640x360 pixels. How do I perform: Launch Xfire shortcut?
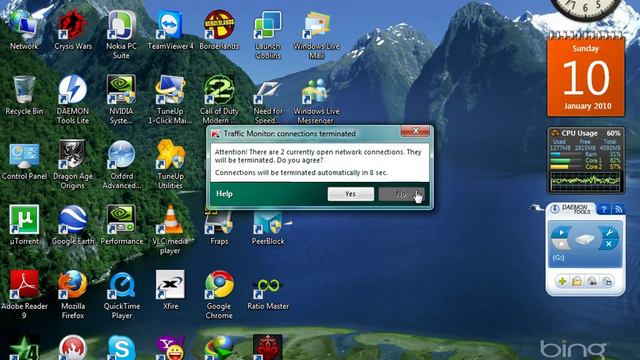pyautogui.click(x=170, y=291)
